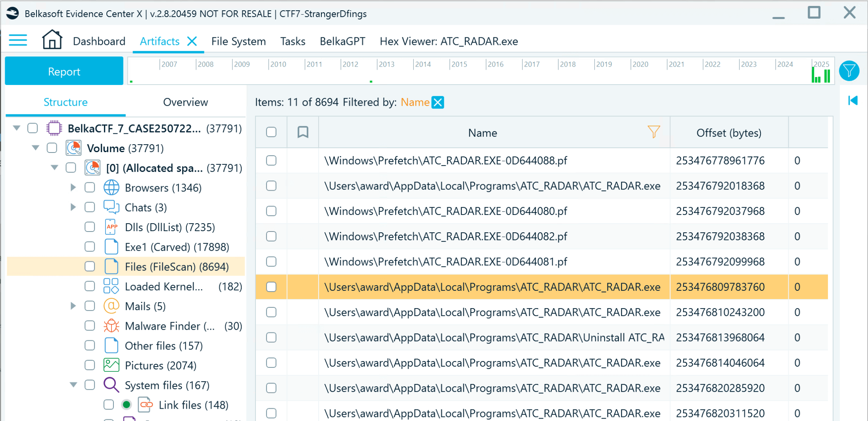
Task: Click the Mails at-sign icon
Action: pos(111,306)
